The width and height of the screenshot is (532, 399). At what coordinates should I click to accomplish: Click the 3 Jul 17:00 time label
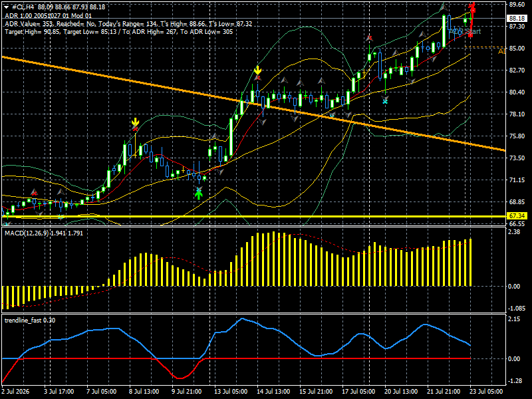(59, 391)
